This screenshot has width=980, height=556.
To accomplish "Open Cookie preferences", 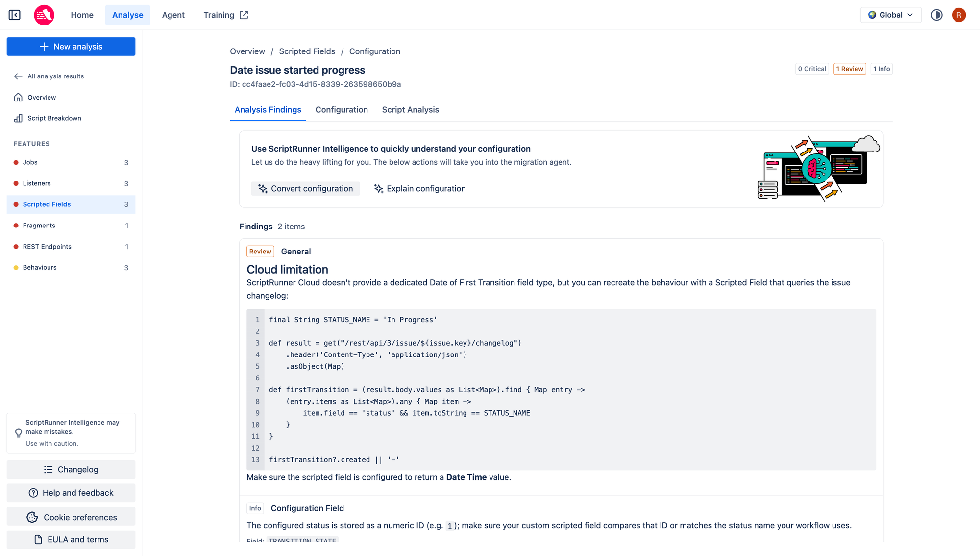I will (x=71, y=517).
